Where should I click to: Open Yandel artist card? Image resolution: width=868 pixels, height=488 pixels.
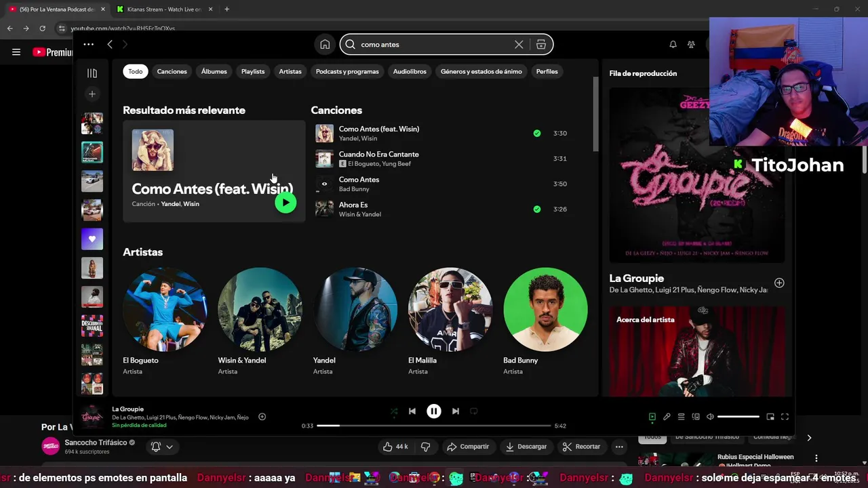(x=355, y=321)
